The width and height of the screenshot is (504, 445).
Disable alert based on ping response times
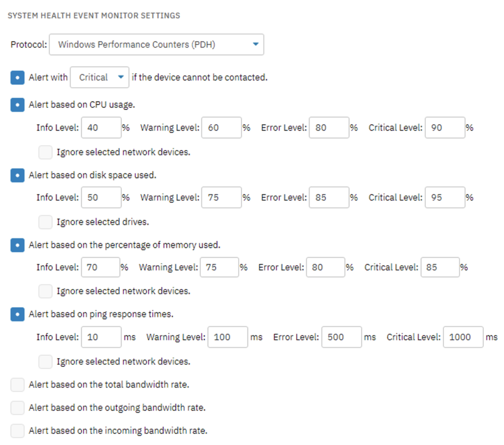[x=17, y=314]
